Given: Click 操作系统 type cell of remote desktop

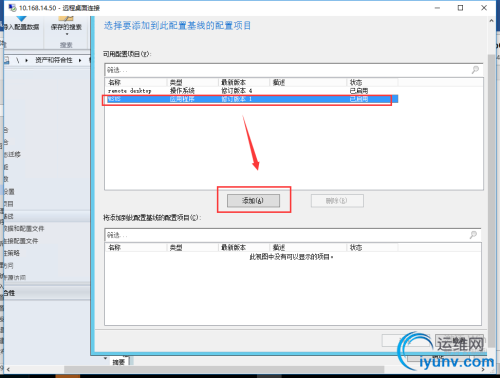Looking at the screenshot, I should point(182,91).
